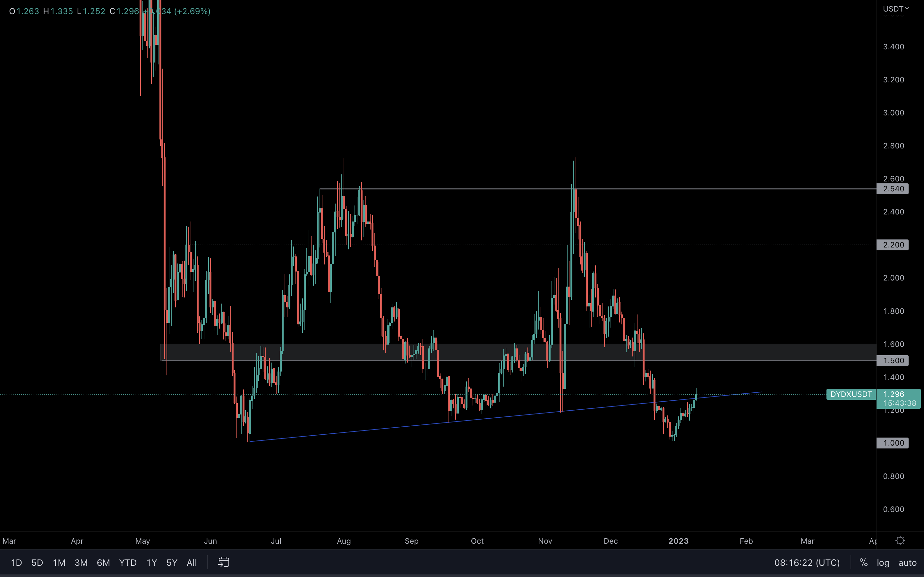Select the 5D time range
Viewport: 924px width, 577px height.
tap(37, 563)
